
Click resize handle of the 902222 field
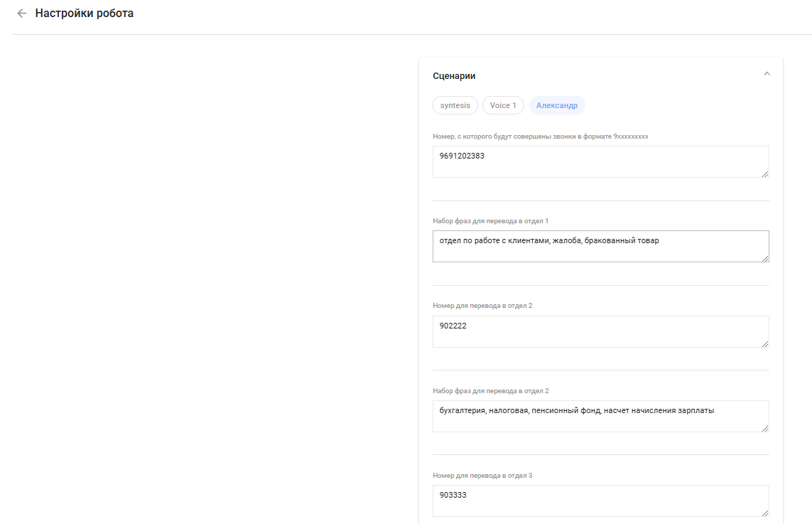[765, 343]
